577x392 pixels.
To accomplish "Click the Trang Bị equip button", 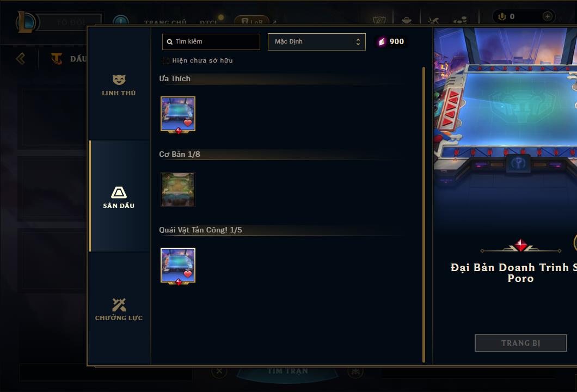I will (521, 343).
